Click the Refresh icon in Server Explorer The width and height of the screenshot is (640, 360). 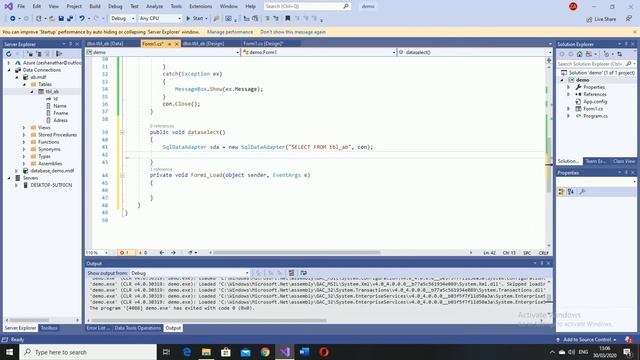click(x=9, y=54)
